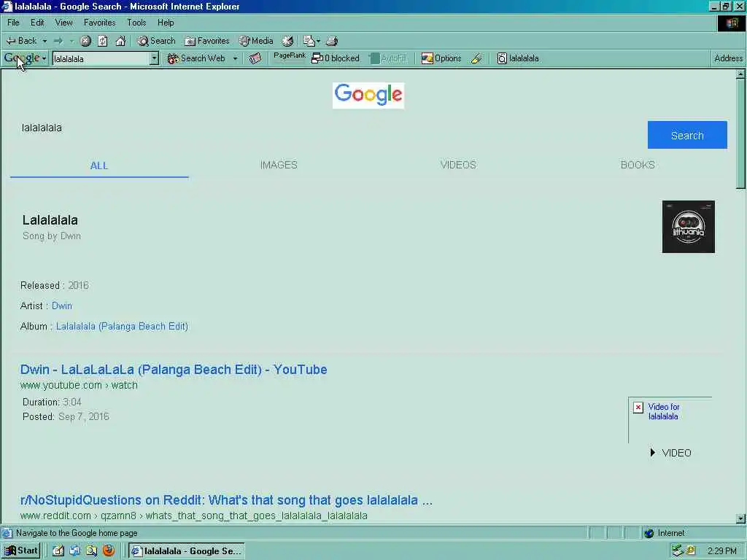Click the Stop loading icon

tap(86, 41)
